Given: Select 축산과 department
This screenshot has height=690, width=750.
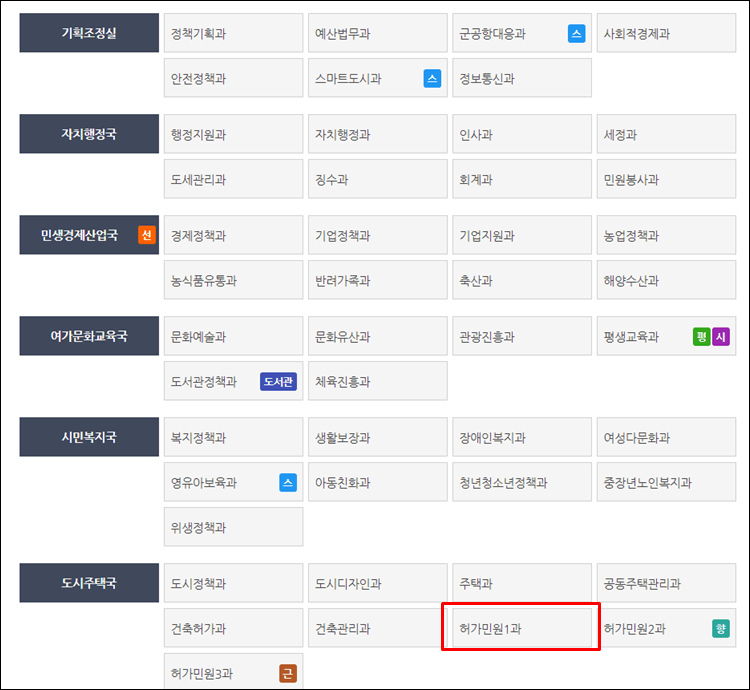Looking at the screenshot, I should pos(522,280).
